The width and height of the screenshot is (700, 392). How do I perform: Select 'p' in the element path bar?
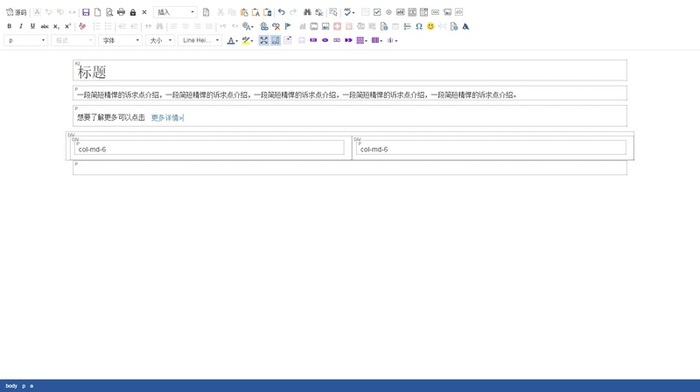[x=24, y=386]
